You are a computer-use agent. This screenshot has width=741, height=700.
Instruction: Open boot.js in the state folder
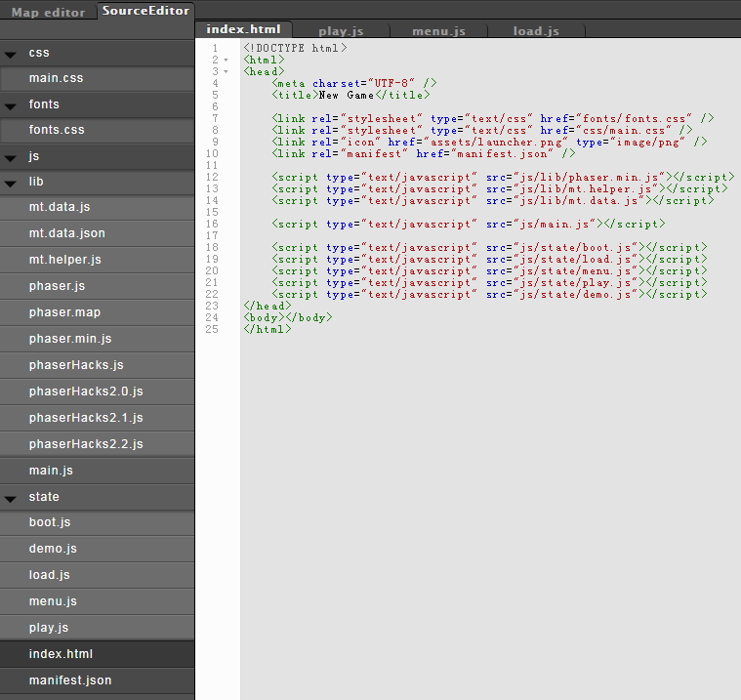coord(97,522)
